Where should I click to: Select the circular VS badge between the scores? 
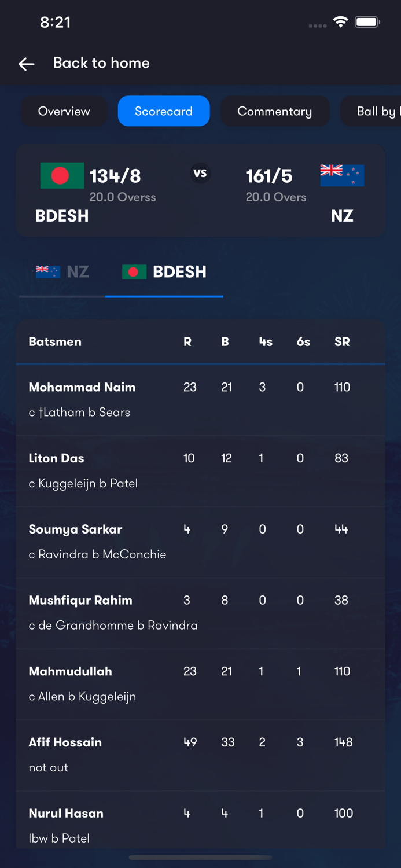coord(200,172)
